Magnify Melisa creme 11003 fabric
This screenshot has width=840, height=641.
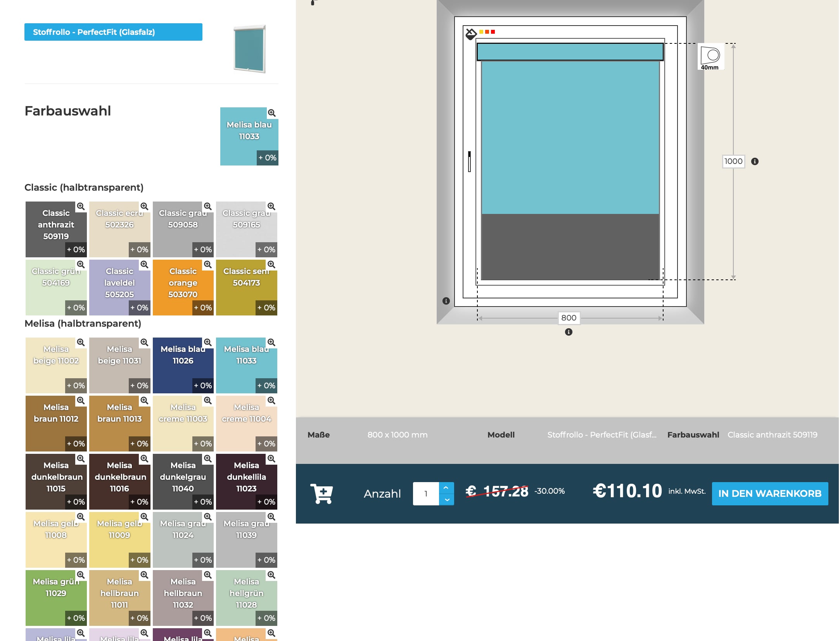click(x=208, y=400)
